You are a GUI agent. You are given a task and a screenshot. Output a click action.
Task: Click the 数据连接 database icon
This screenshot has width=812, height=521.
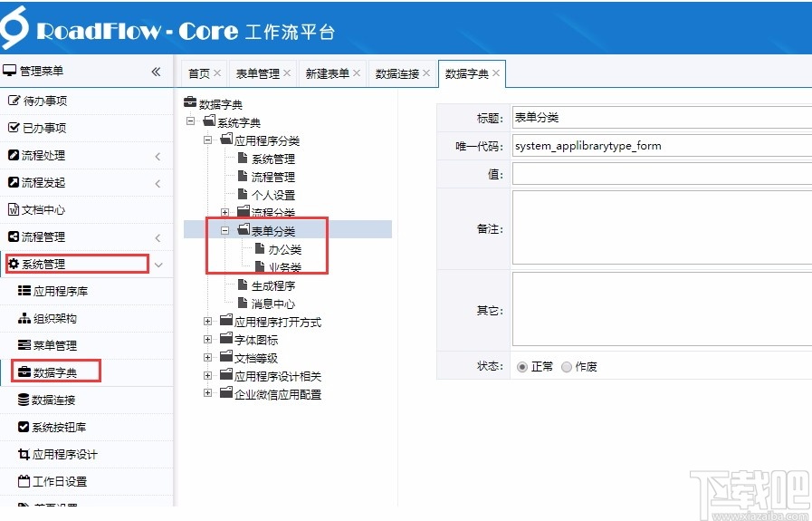[24, 400]
